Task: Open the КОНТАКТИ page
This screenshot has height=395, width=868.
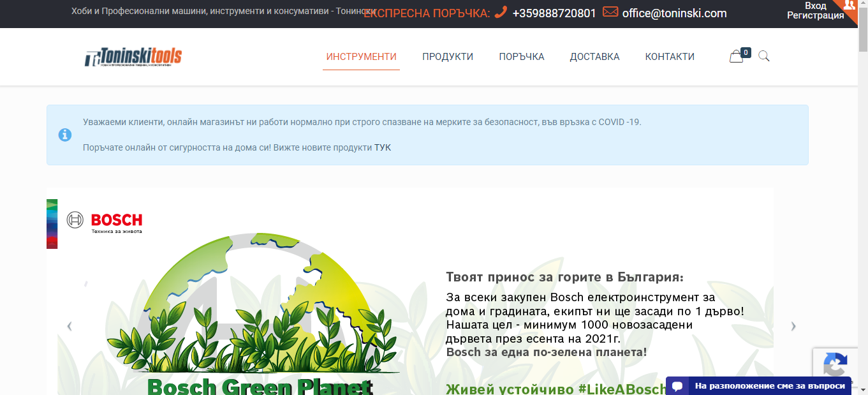Action: pos(670,57)
